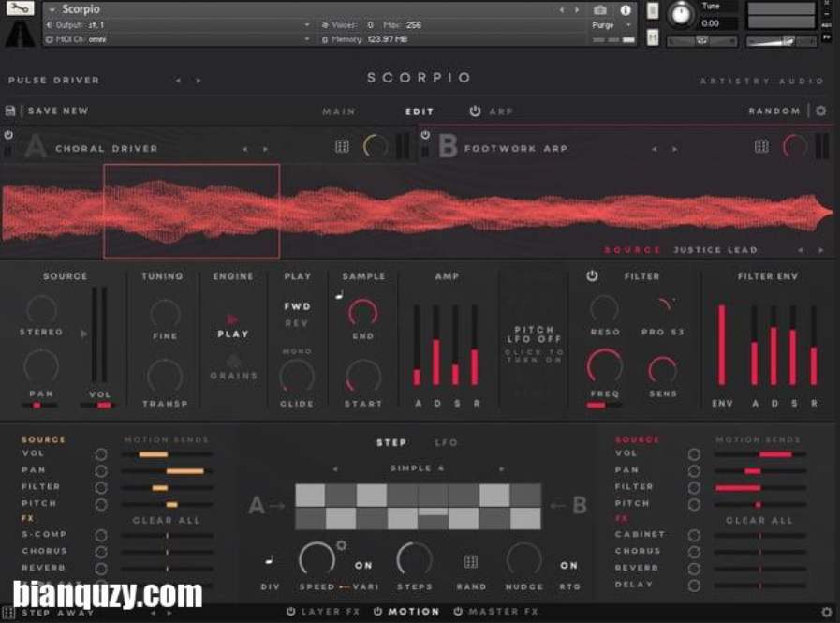Open layer B Footwork Arp browser grid
Image resolution: width=840 pixels, height=623 pixels.
pyautogui.click(x=761, y=146)
